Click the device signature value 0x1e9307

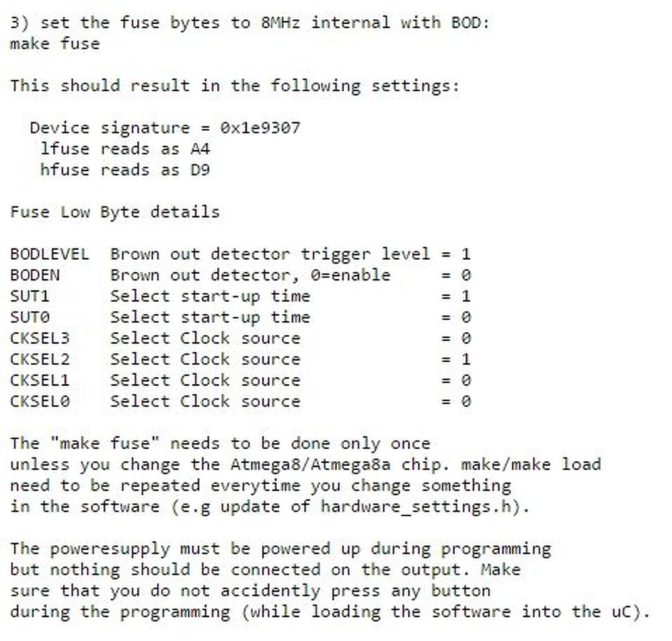point(260,128)
